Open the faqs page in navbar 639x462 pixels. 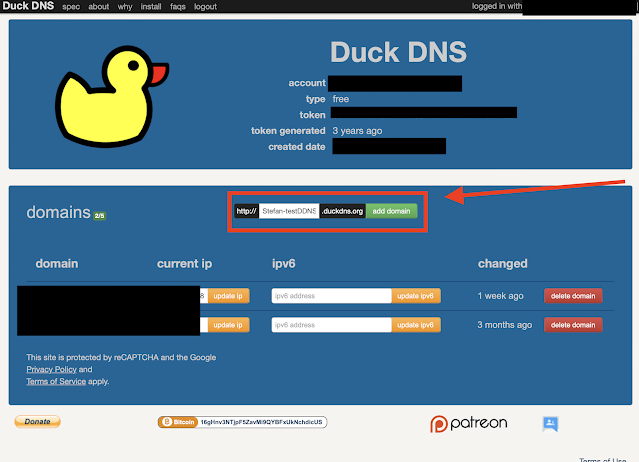tap(178, 7)
